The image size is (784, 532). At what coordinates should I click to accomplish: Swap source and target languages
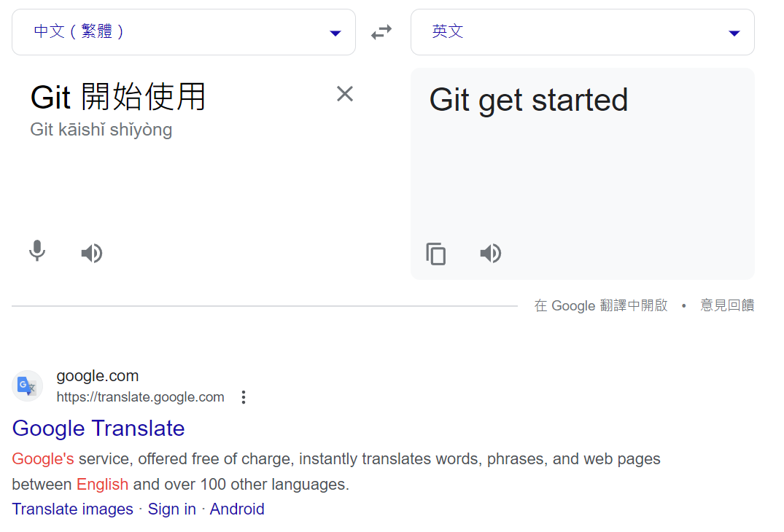(381, 33)
